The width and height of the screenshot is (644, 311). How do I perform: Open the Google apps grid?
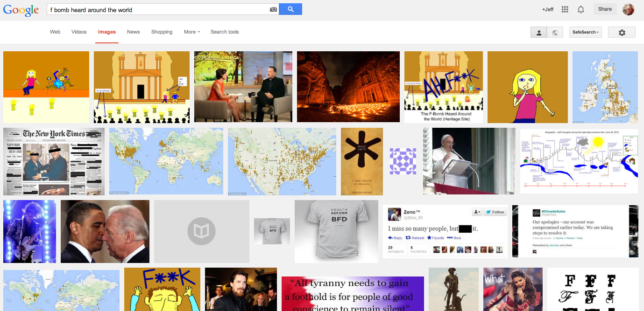565,9
